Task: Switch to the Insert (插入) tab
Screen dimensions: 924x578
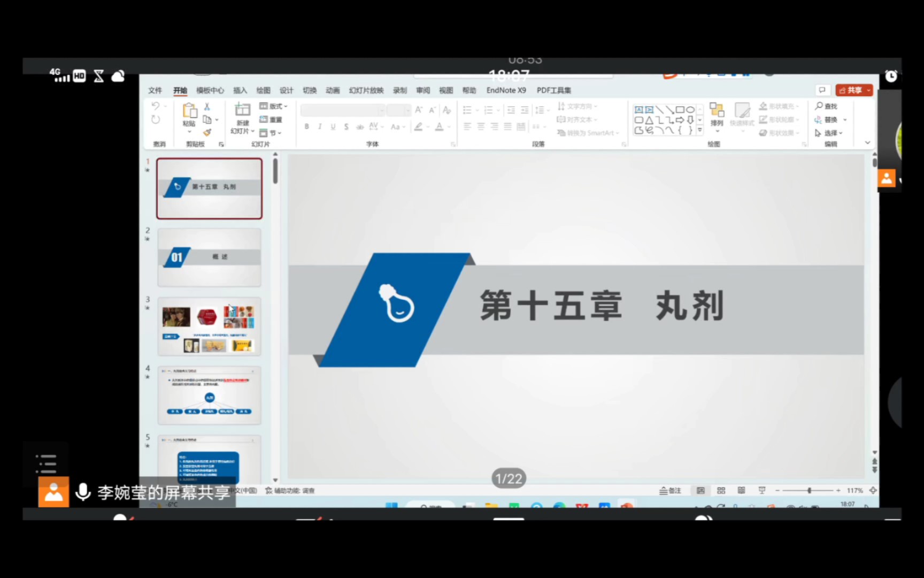Action: 240,90
